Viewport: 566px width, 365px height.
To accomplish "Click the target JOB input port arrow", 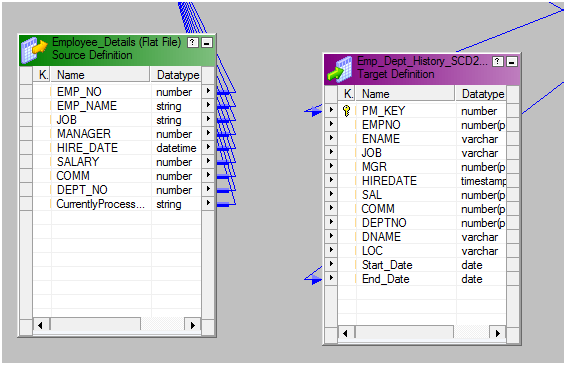I will (x=331, y=152).
